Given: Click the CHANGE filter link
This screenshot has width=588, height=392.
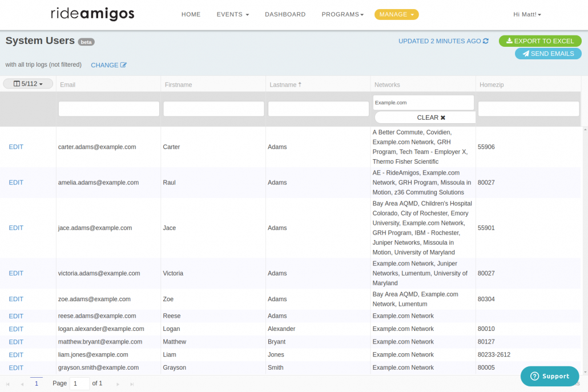Looking at the screenshot, I should point(108,65).
